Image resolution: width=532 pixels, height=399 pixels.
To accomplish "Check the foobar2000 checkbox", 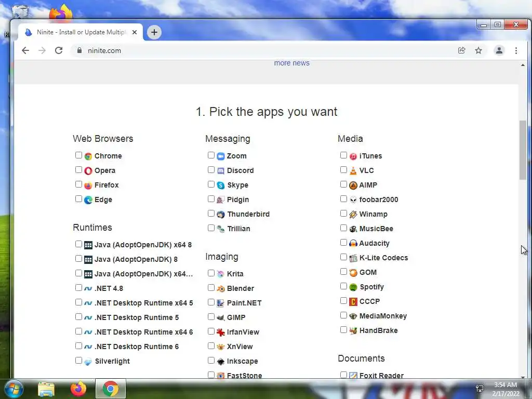I will pos(343,199).
